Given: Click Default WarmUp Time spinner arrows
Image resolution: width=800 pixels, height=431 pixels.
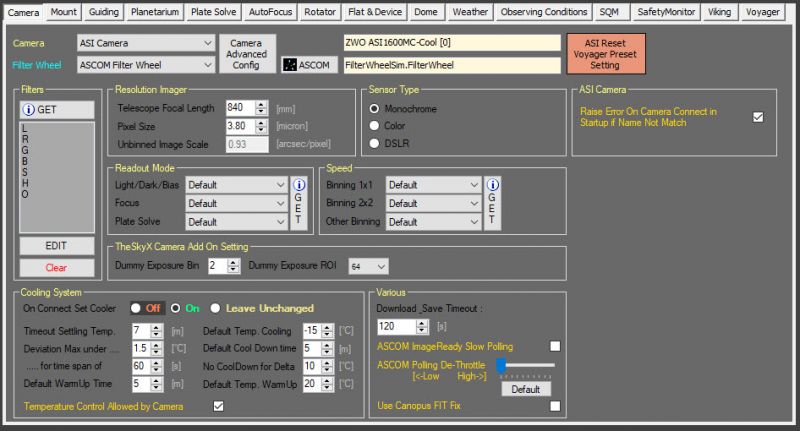Looking at the screenshot, I should tap(157, 384).
